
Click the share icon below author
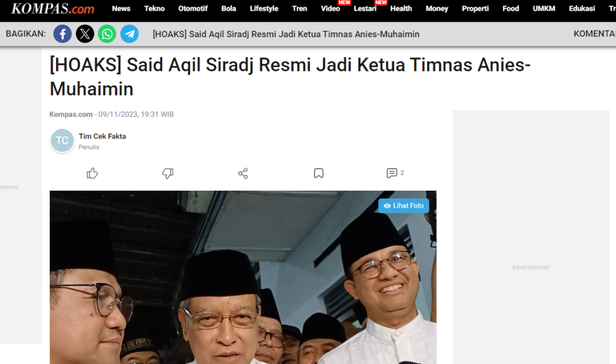(243, 173)
